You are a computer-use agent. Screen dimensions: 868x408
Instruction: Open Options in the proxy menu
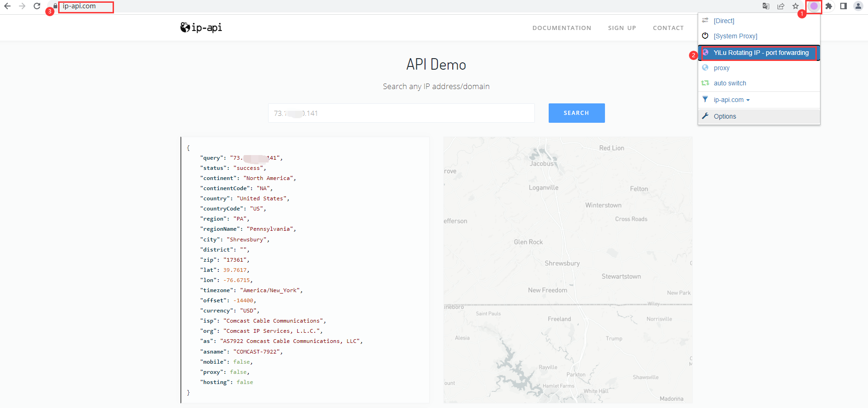pyautogui.click(x=759, y=116)
